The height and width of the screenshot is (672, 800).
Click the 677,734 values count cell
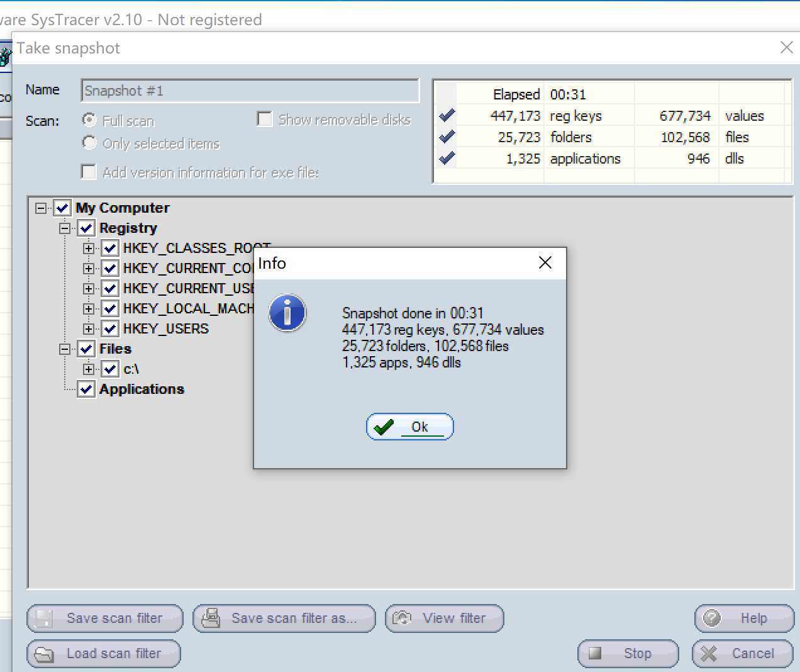click(x=685, y=116)
